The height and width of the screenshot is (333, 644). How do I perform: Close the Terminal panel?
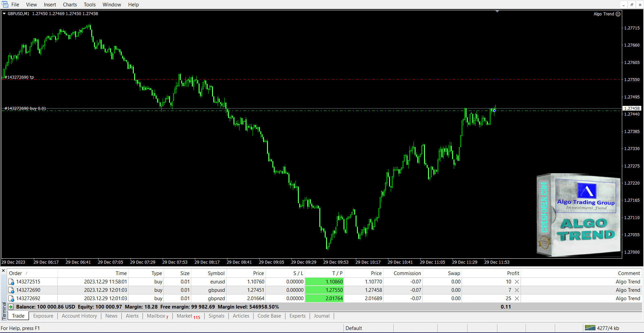(x=3, y=271)
